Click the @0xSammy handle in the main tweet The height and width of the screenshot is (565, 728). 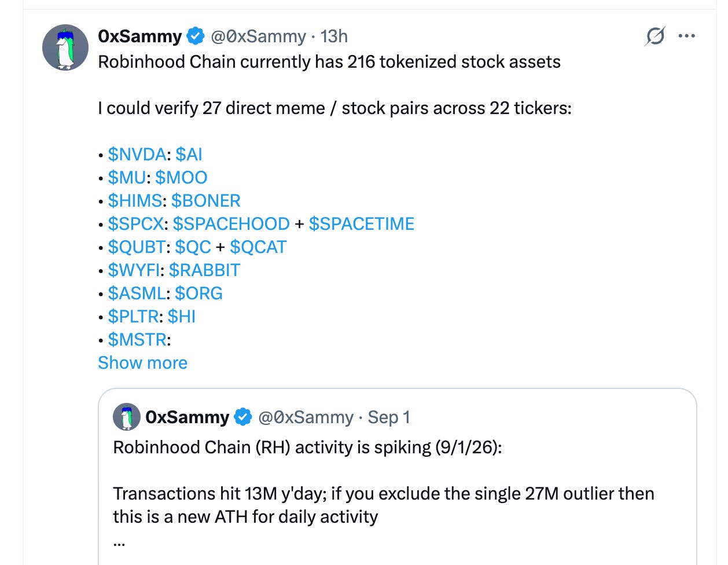(258, 36)
